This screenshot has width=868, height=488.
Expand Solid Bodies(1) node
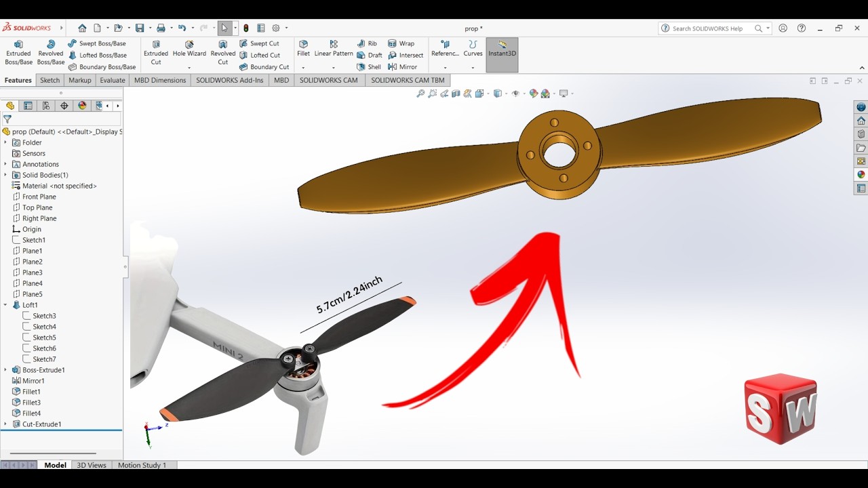(x=5, y=175)
